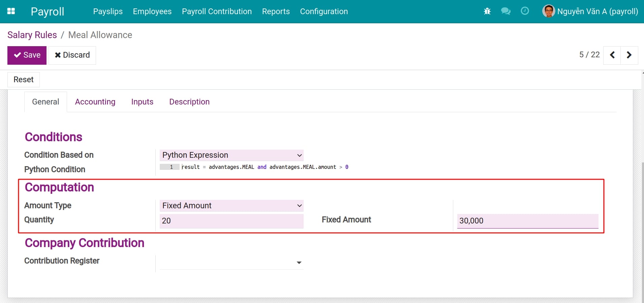Click the debug bug icon
Image resolution: width=644 pixels, height=303 pixels.
tap(487, 11)
